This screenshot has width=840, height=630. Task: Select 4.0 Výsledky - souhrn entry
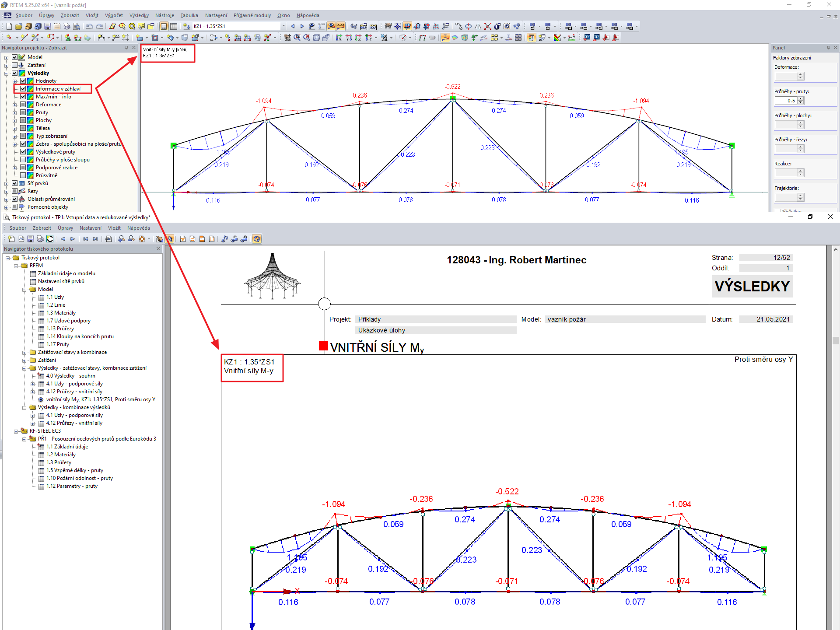(70, 376)
